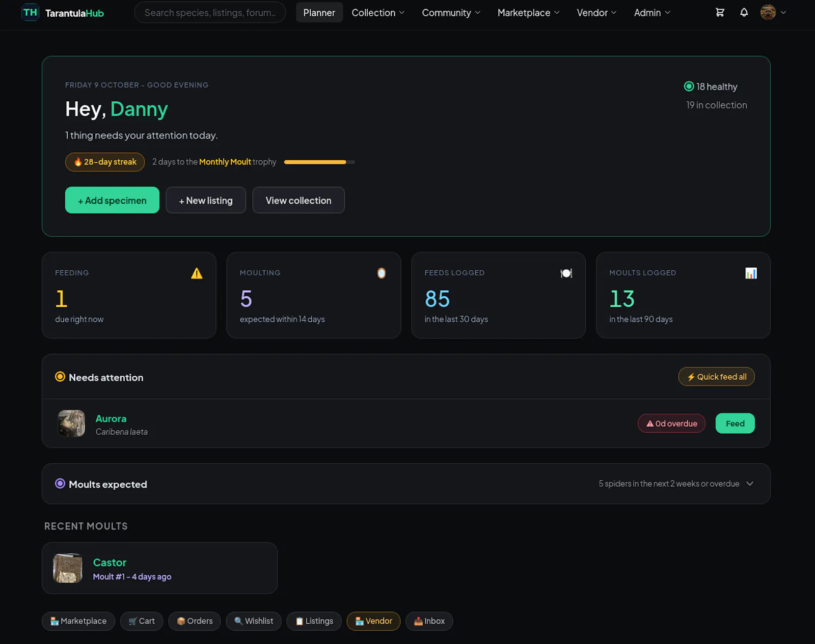Screen dimensions: 815x644
Task: Expand the Marketplace menu
Action: coord(528,12)
